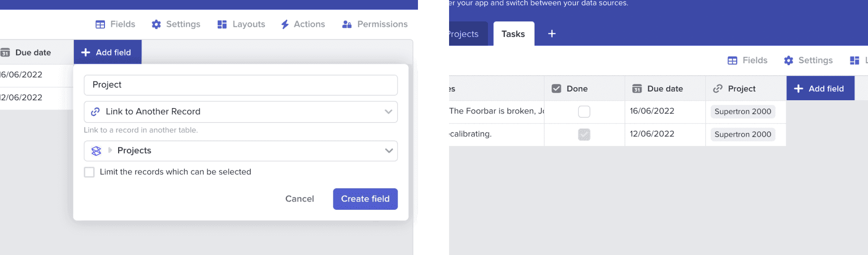Image resolution: width=868 pixels, height=255 pixels.
Task: Click the calendar icon in right Due date header
Action: coord(637,89)
